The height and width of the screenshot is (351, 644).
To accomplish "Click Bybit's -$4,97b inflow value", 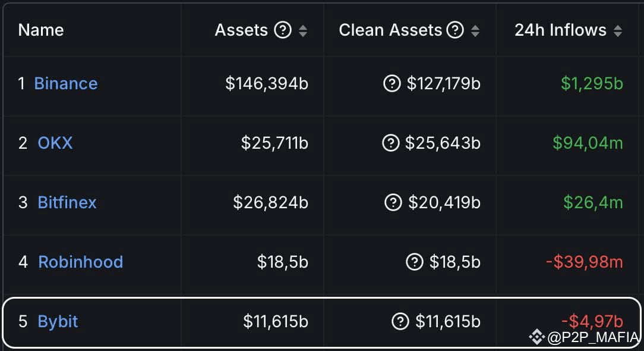I will tap(592, 321).
